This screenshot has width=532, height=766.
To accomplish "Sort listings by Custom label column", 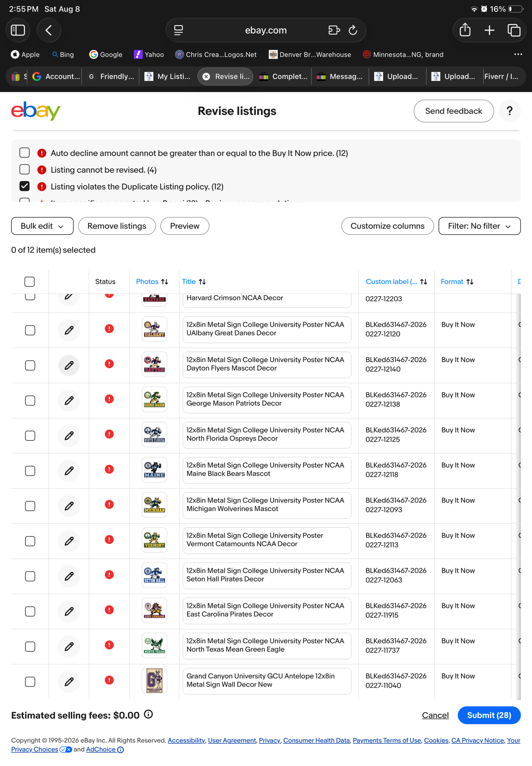I will (396, 282).
